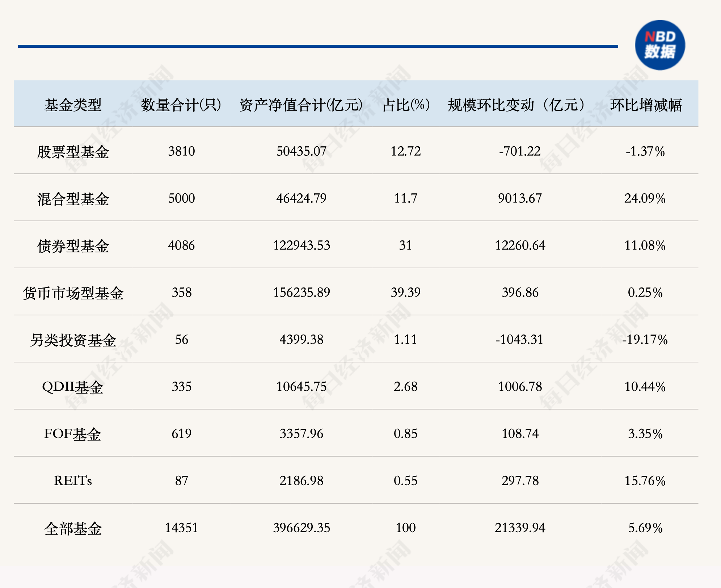The height and width of the screenshot is (588, 721).
Task: Click the QDII基金 row label
Action: tap(73, 387)
